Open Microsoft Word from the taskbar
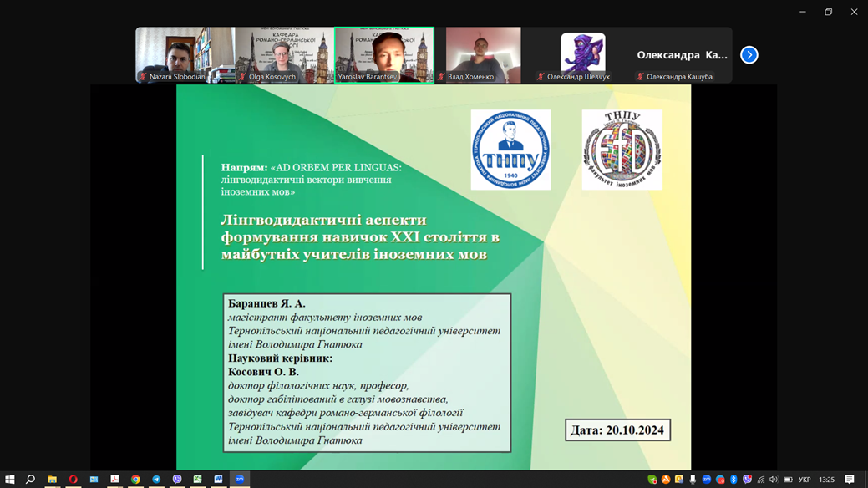This screenshot has height=488, width=868. click(219, 479)
